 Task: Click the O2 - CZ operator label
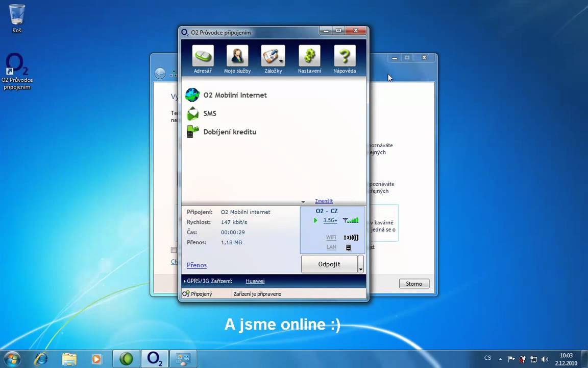[327, 211]
